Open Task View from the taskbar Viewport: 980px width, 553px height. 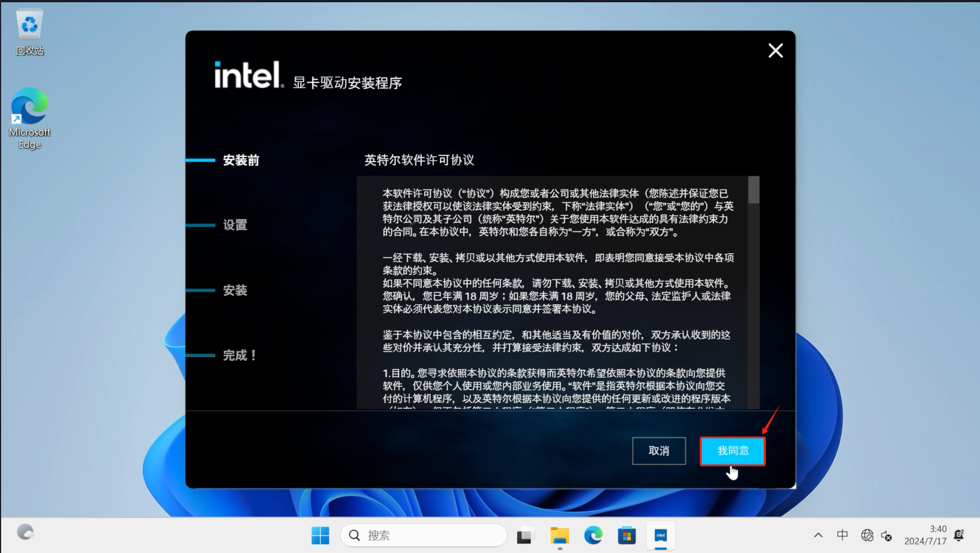point(525,536)
